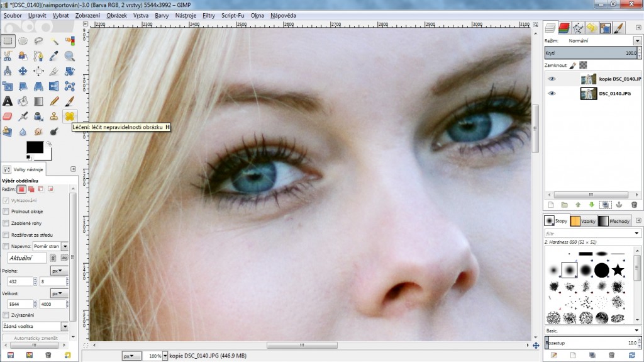Toggle lock pixels next to Zamknout
Screen dimensions: 644x362
574,65
